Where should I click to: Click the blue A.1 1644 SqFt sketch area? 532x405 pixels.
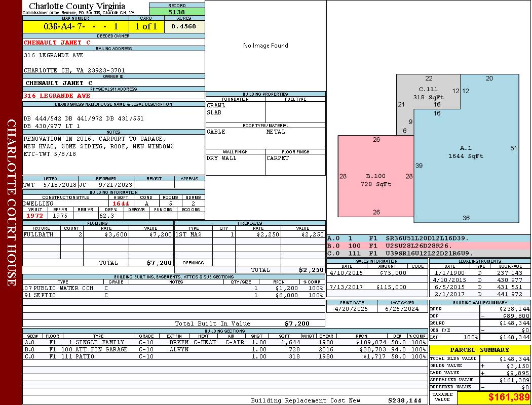point(466,152)
